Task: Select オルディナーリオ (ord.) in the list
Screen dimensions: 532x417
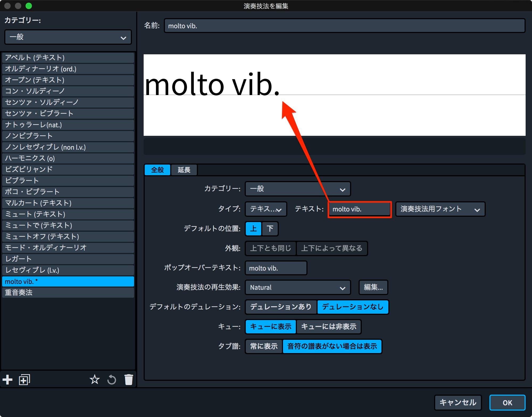Action: [68, 69]
